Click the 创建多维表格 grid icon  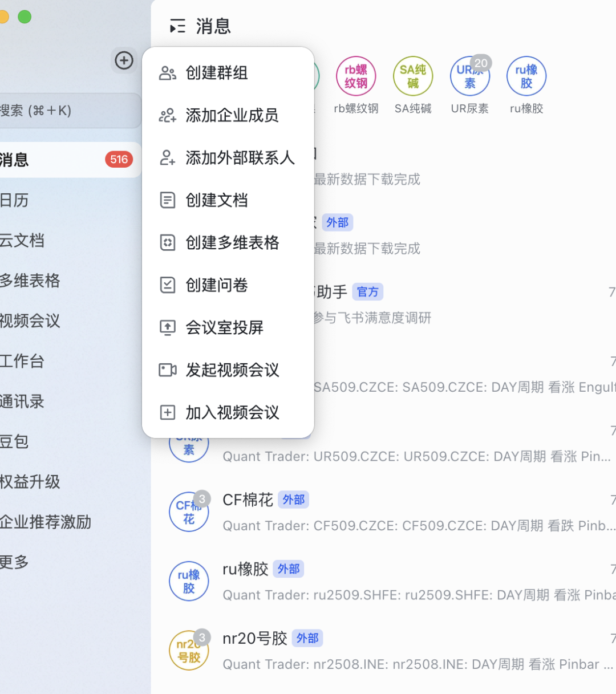(167, 243)
